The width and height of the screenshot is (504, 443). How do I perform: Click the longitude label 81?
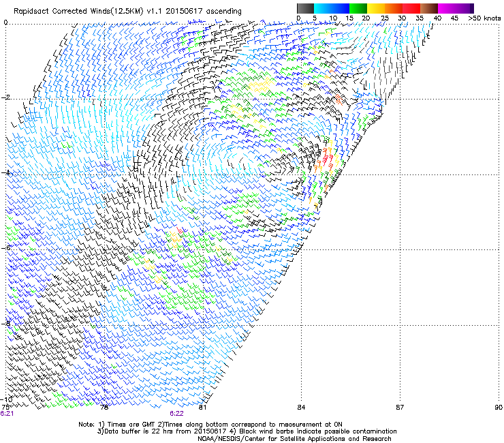coord(202,407)
